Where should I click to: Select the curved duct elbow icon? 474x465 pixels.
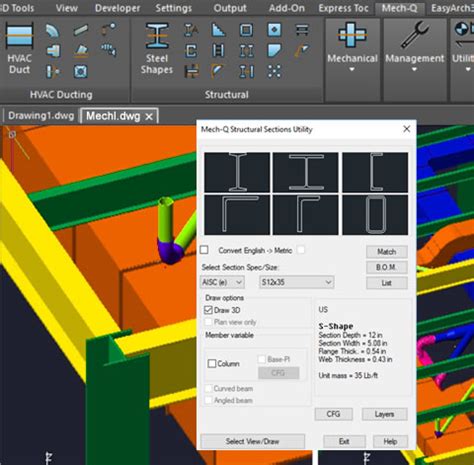click(52, 31)
